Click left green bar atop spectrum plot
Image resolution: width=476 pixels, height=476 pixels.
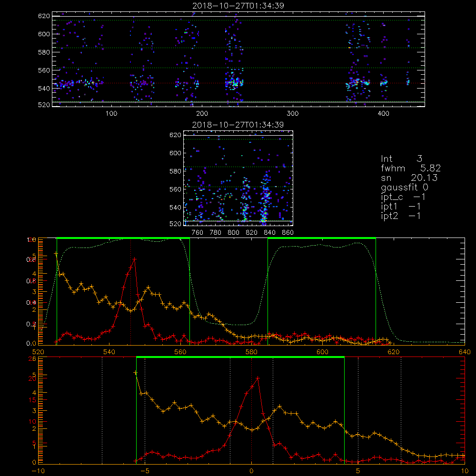(123, 238)
